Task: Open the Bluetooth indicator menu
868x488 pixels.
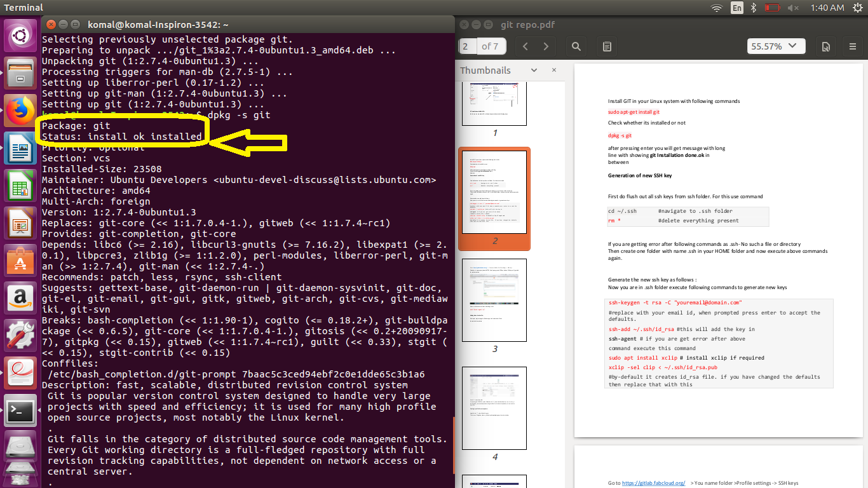Action: click(754, 8)
